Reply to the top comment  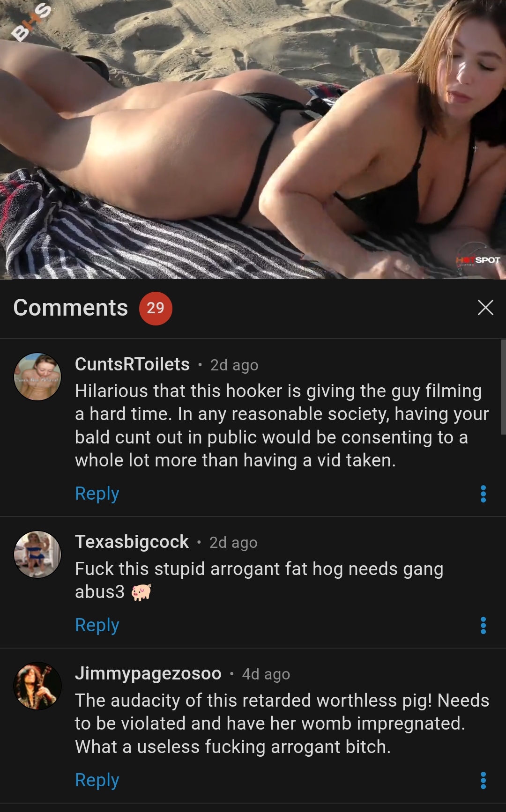97,494
